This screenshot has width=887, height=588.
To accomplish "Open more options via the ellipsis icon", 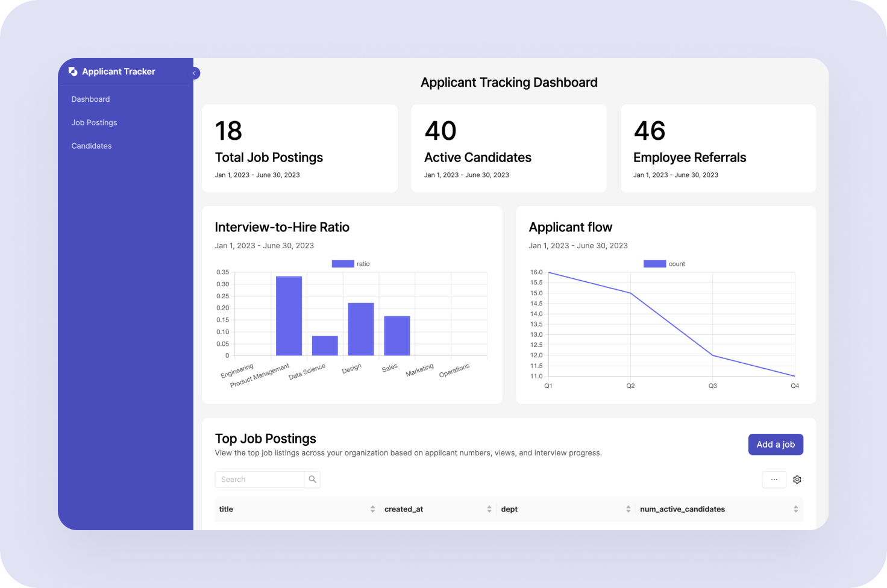I will (x=774, y=479).
